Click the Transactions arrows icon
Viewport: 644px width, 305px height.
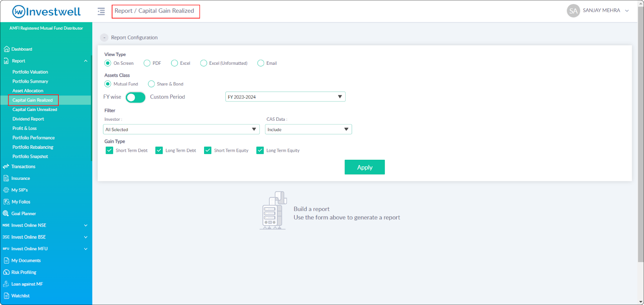click(6, 167)
